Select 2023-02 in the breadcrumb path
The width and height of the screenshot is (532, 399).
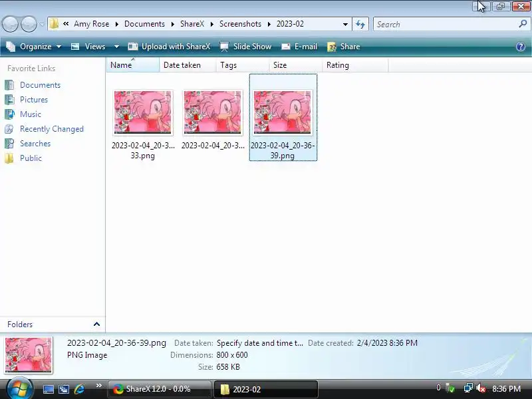(290, 24)
